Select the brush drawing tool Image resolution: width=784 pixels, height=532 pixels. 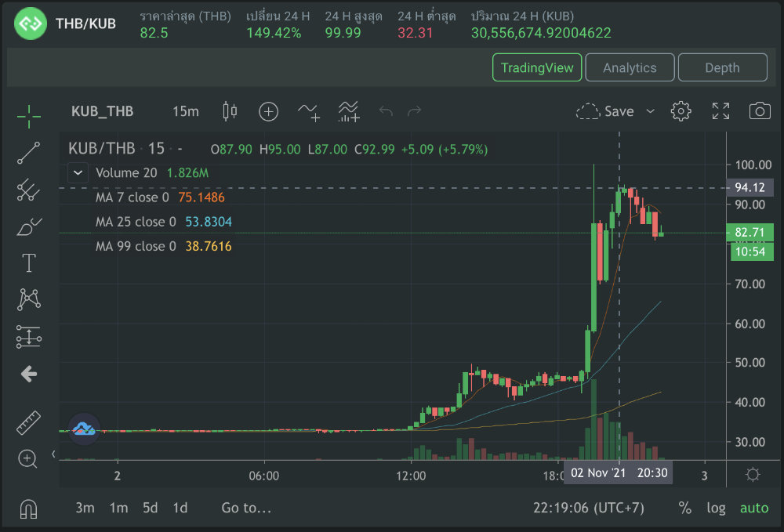point(29,227)
